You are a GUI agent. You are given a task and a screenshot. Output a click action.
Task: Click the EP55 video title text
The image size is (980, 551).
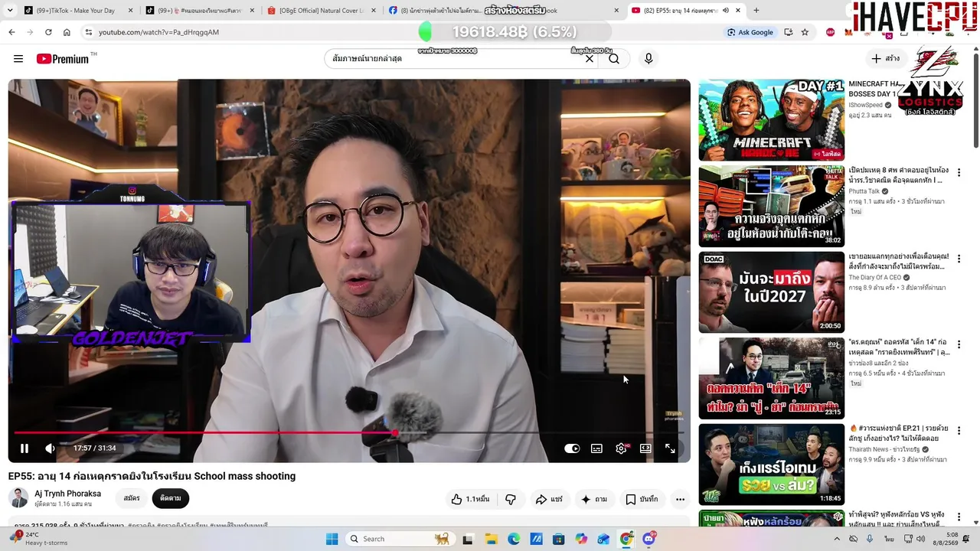pos(152,476)
